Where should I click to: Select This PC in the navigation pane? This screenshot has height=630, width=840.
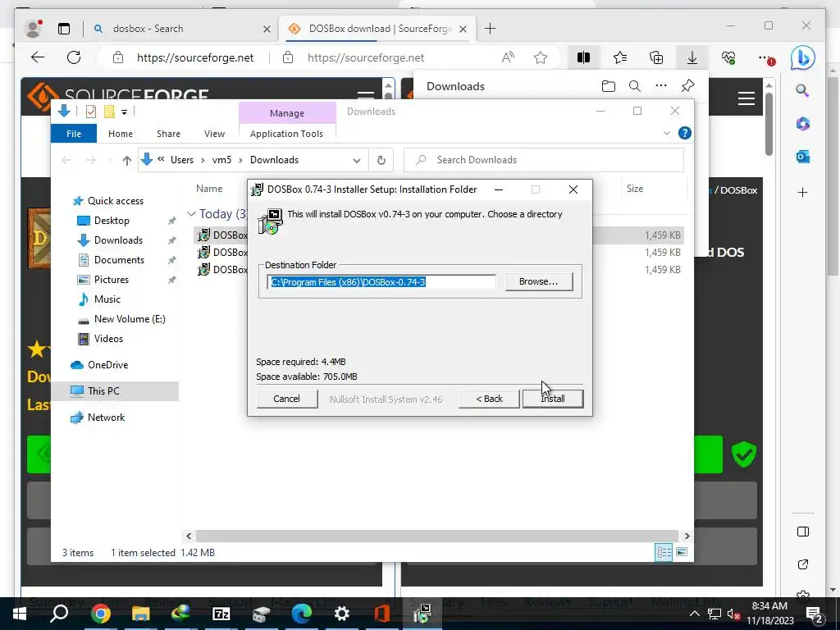coord(103,391)
